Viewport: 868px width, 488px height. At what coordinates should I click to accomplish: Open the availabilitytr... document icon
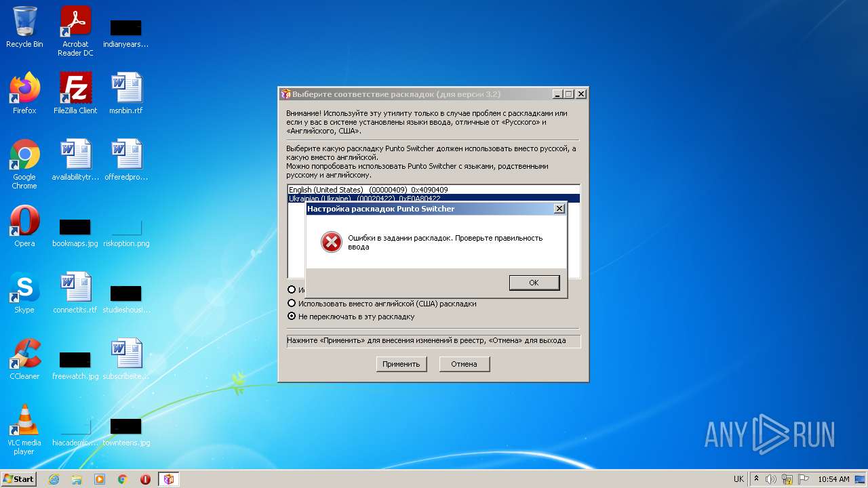(x=75, y=160)
